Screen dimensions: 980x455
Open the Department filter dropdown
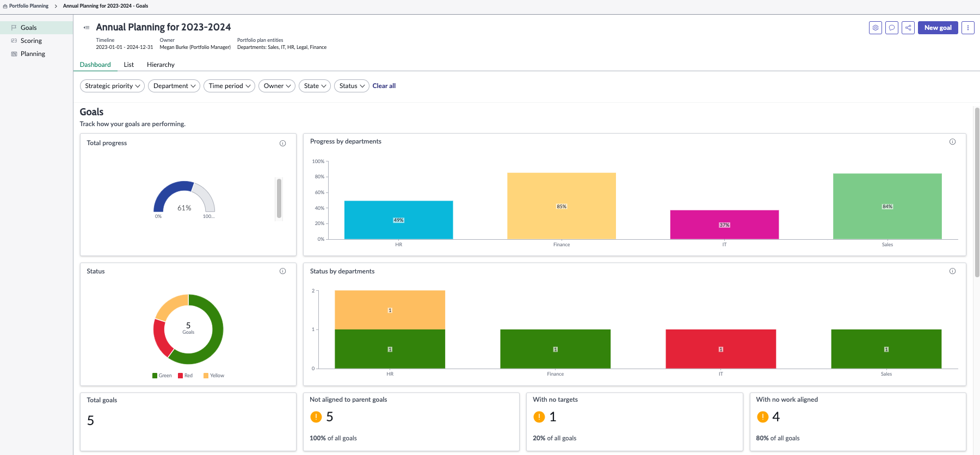[174, 86]
